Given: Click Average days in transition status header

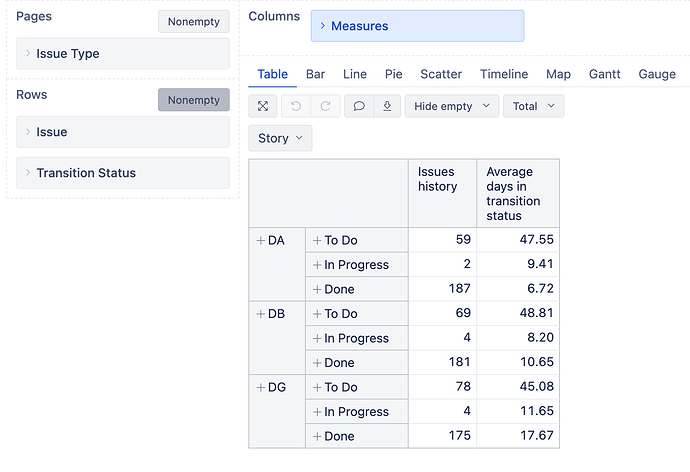Looking at the screenshot, I should pos(518,194).
